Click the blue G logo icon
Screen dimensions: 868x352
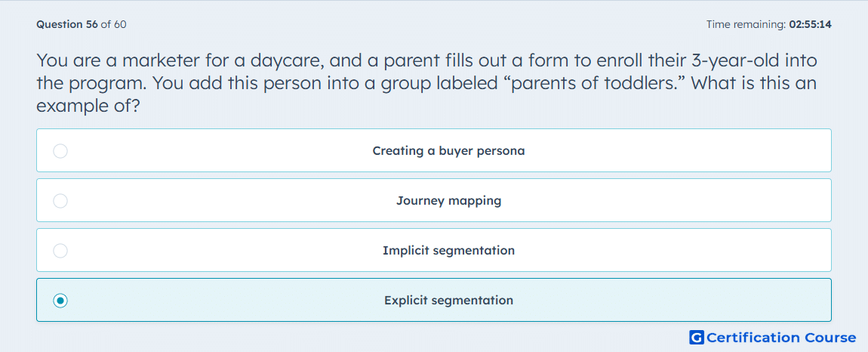coord(697,337)
